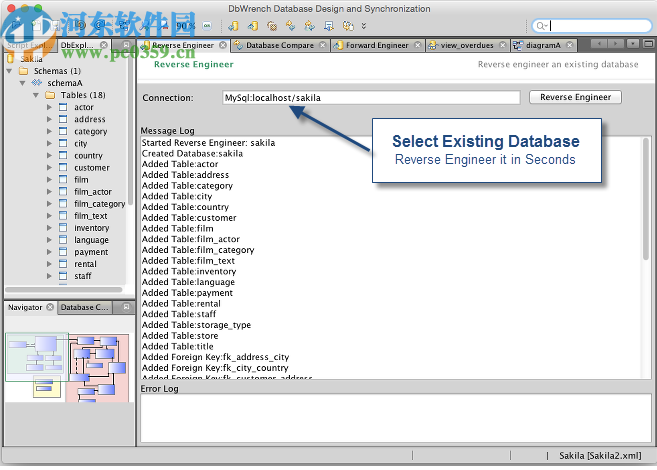Collapse the schemaA node
Viewport: 657px width, 470px height.
coord(23,83)
